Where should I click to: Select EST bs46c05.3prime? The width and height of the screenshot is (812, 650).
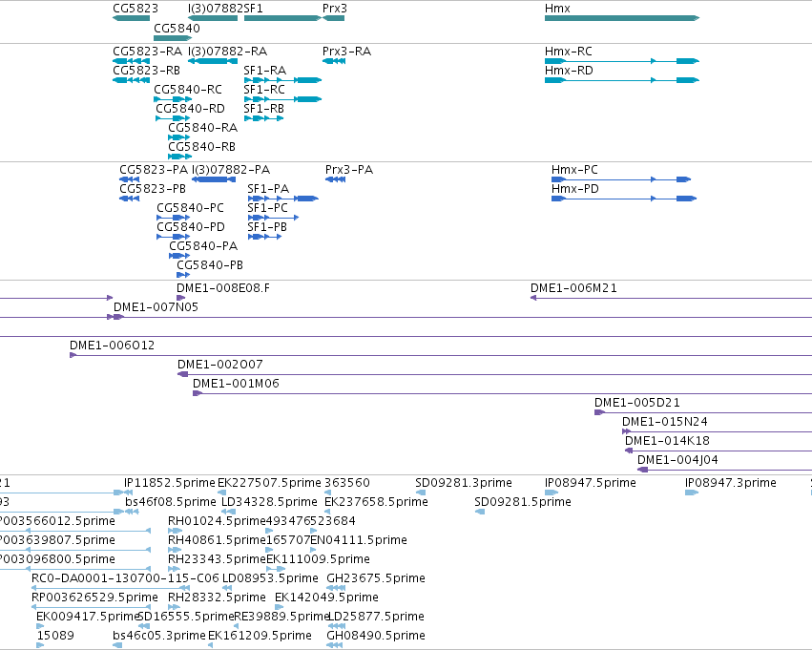pos(117,646)
